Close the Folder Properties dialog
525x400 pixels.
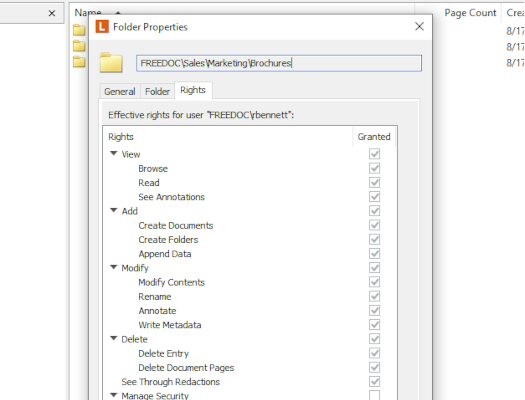pyautogui.click(x=419, y=26)
